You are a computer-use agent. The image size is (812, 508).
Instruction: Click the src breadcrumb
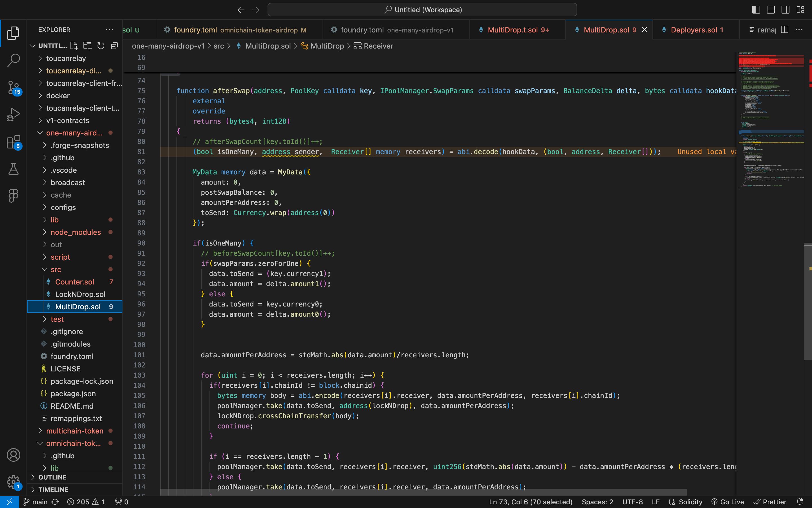point(219,46)
